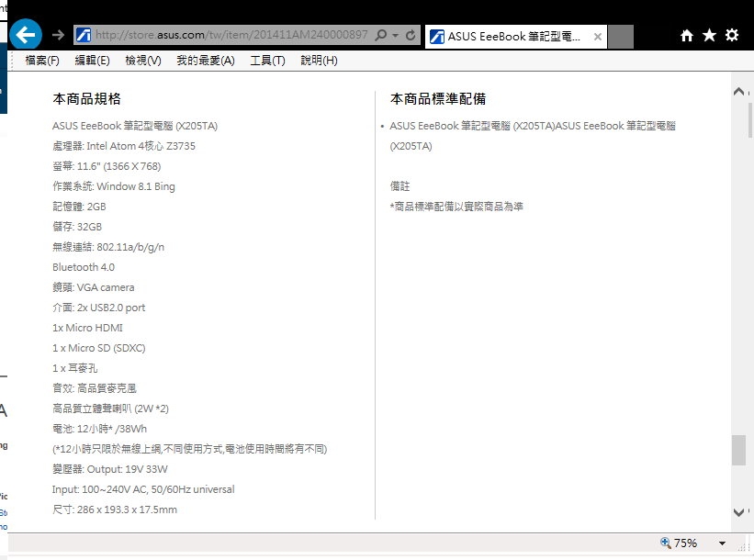754x560 pixels.
Task: Click the ASUS site favicon in address bar
Action: click(x=84, y=35)
